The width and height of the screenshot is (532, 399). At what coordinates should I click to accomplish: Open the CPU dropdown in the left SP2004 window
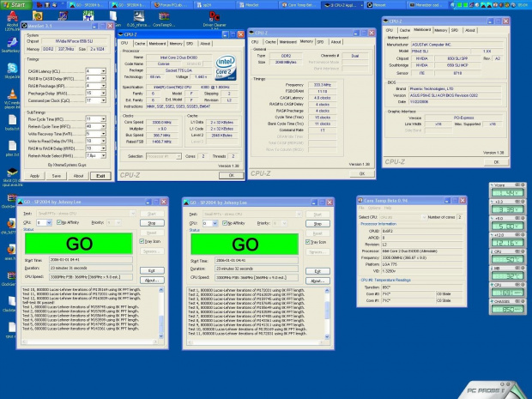point(49,222)
